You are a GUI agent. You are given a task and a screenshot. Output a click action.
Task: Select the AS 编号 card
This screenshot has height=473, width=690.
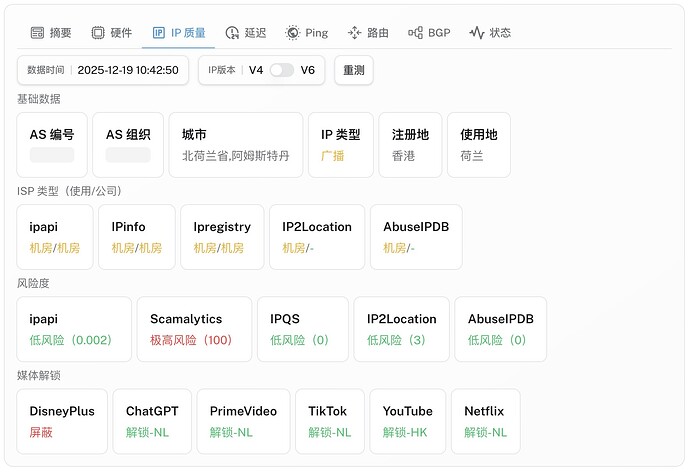[x=52, y=145]
